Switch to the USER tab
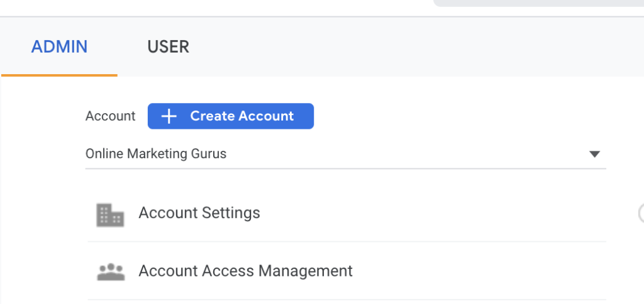644x304 pixels. 169,46
